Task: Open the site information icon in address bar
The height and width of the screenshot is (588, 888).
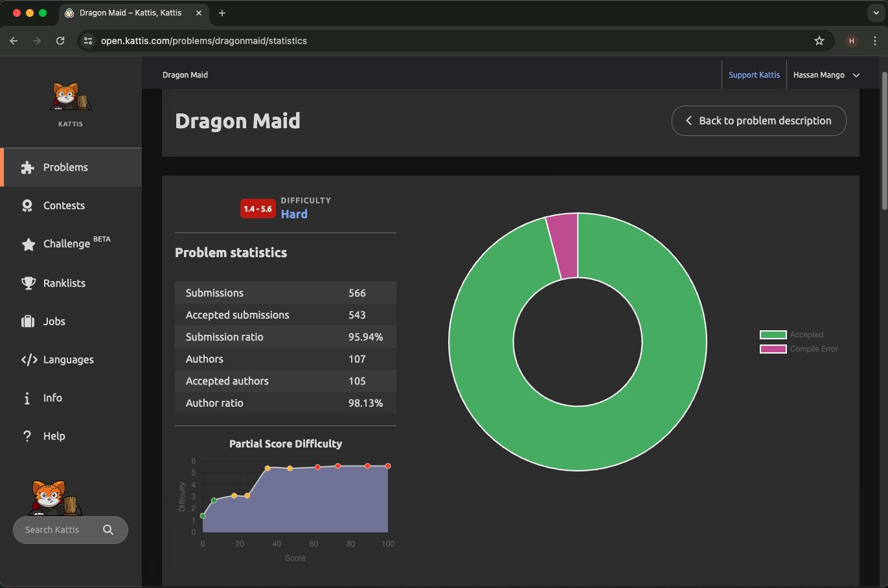Action: click(x=89, y=41)
